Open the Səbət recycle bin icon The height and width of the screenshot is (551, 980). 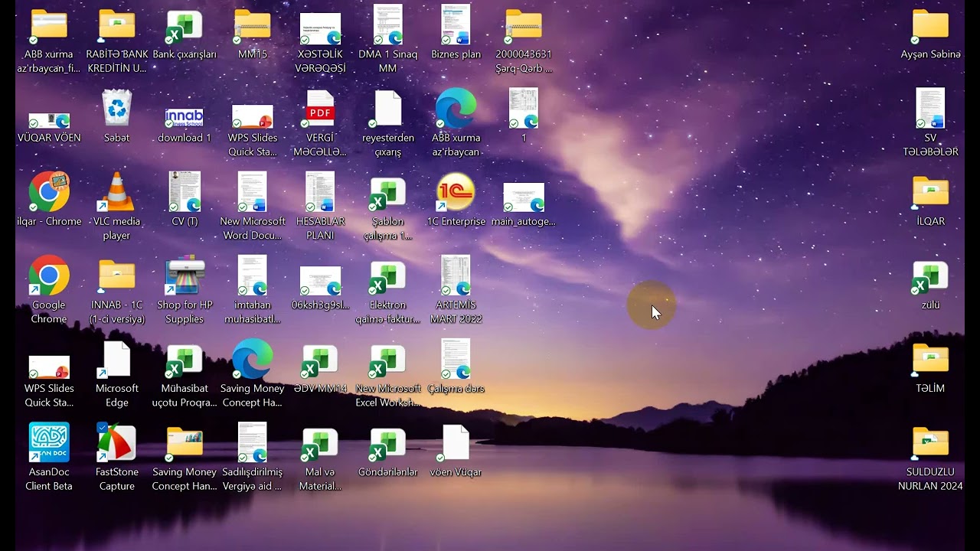pyautogui.click(x=117, y=109)
